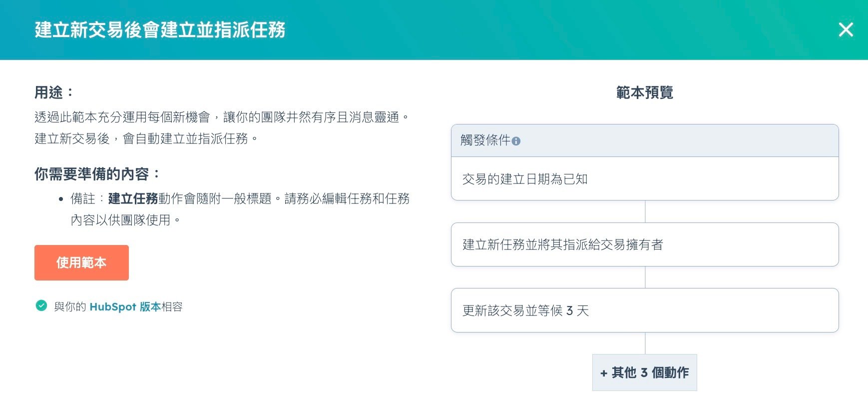Select the close X icon in the header
The width and height of the screenshot is (868, 405).
[x=846, y=30]
